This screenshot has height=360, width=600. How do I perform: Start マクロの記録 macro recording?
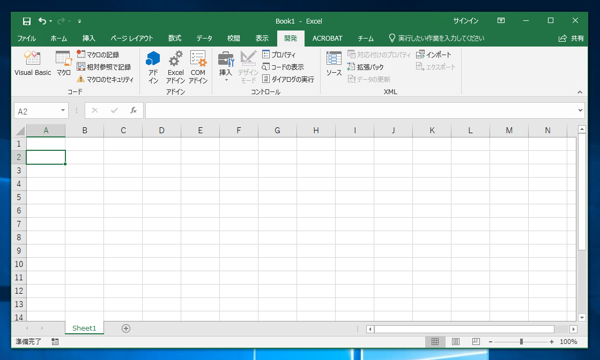pos(98,55)
